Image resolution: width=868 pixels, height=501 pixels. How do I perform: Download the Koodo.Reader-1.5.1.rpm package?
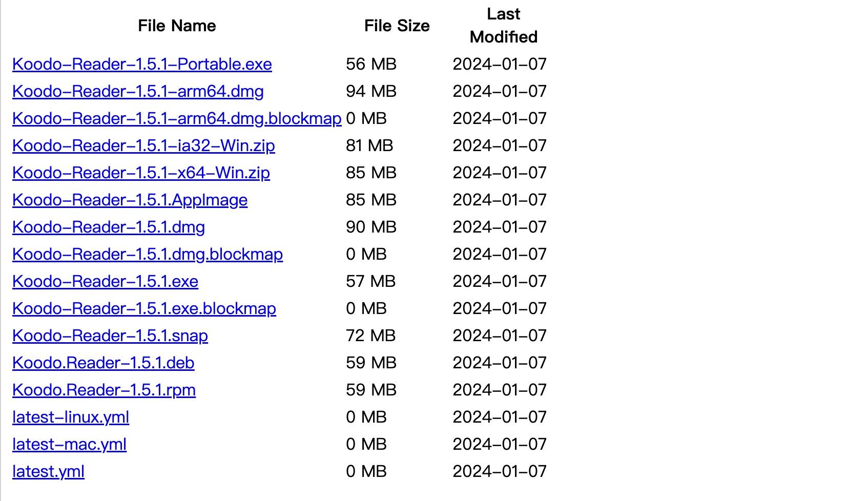tap(104, 390)
